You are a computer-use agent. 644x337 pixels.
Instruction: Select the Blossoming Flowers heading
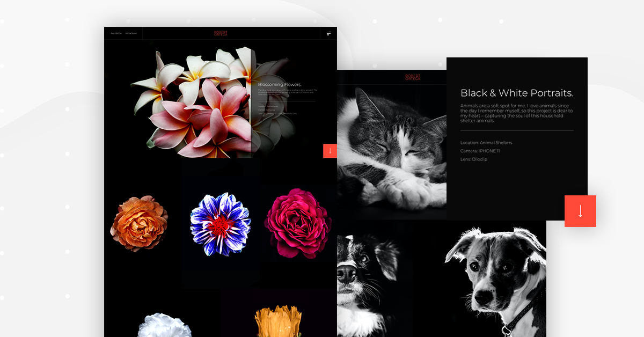point(280,84)
